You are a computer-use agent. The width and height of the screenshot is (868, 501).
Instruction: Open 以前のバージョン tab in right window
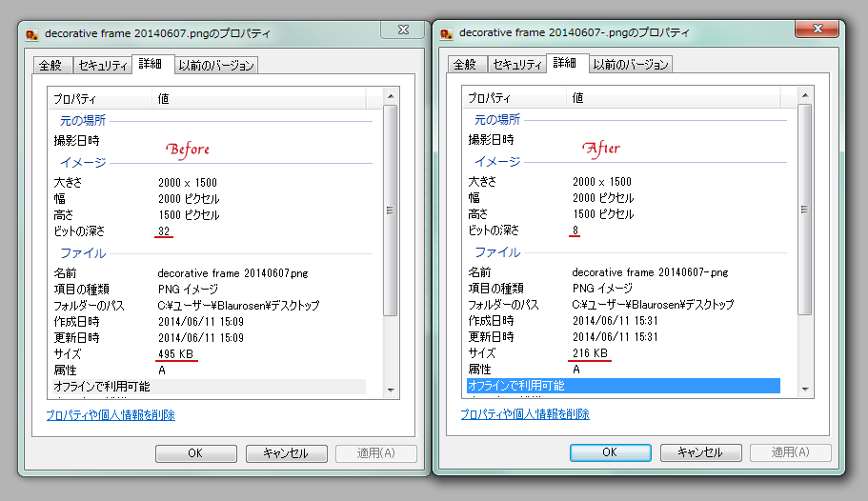631,64
